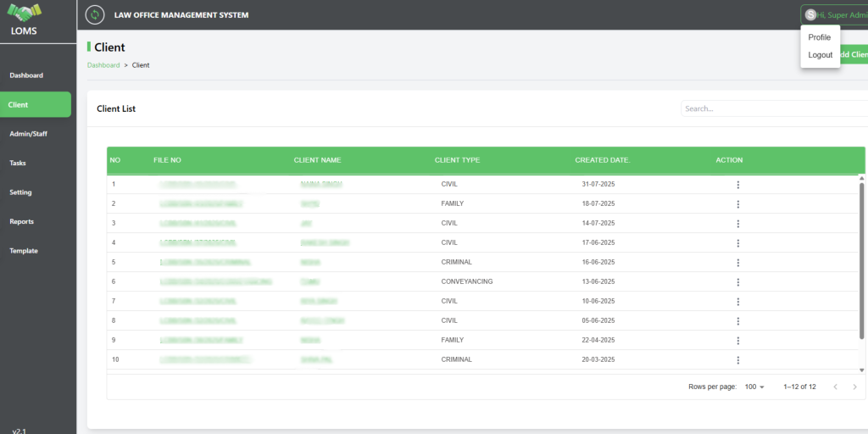Viewport: 868px width, 434px height.
Task: Open three-dot menu for row 3
Action: (x=737, y=224)
